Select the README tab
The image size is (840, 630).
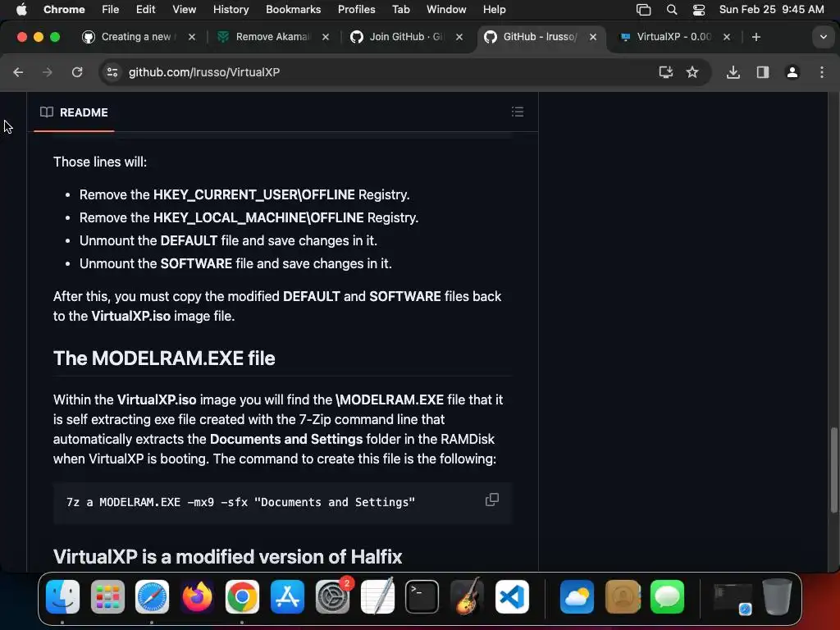[74, 112]
